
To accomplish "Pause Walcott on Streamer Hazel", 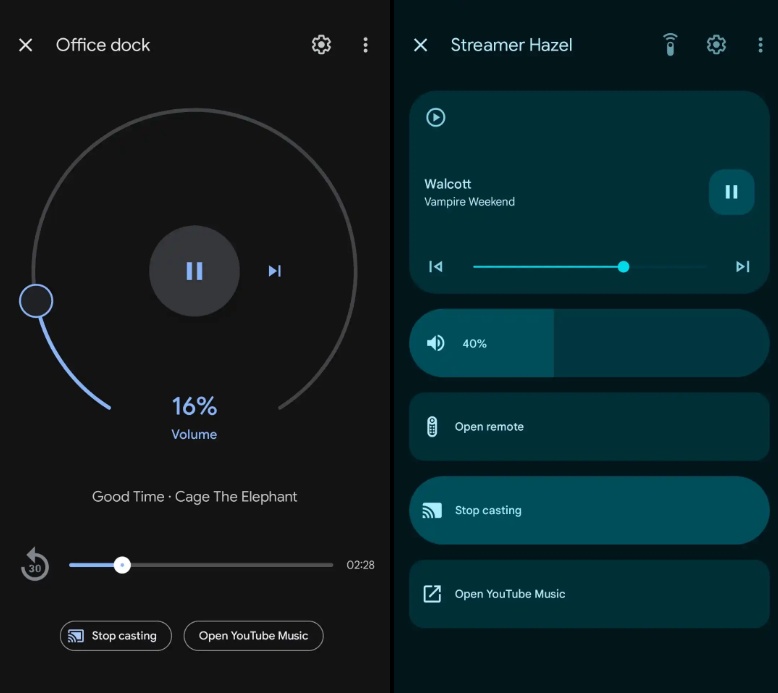I will [x=731, y=192].
